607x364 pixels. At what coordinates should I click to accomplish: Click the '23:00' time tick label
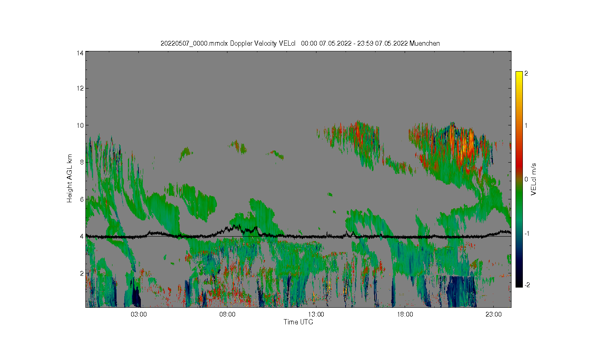(x=494, y=315)
